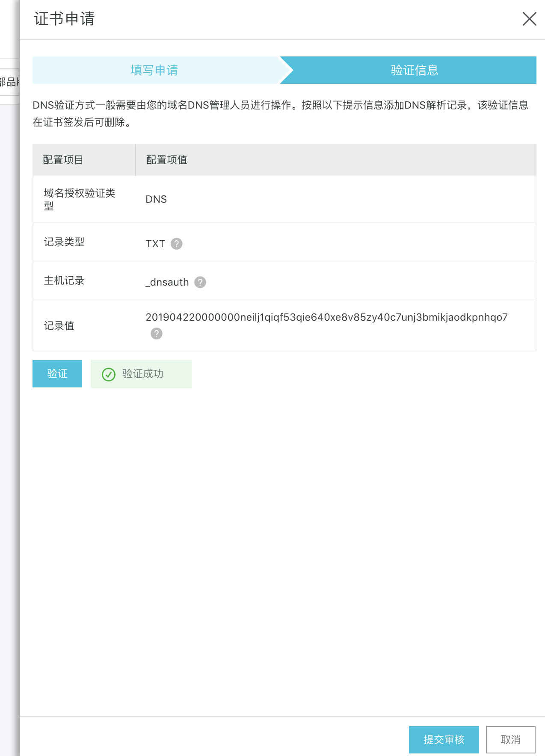Click the TXT record type value
Viewport: 545px width, 756px height.
155,244
